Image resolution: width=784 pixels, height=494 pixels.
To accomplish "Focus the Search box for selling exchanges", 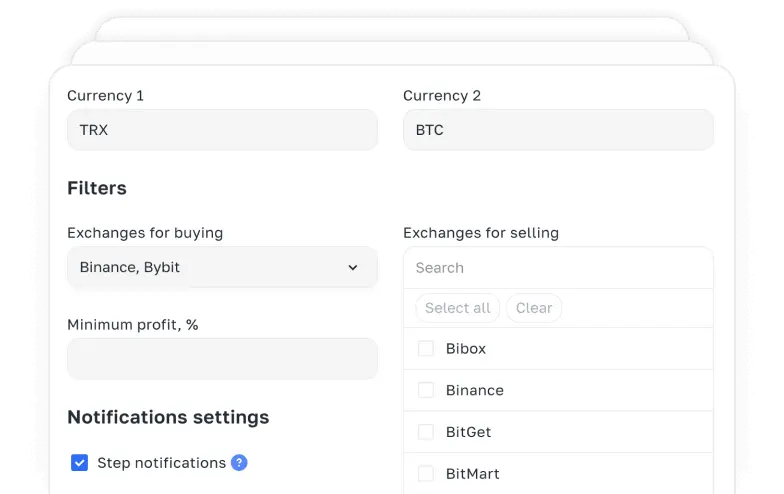I will coord(557,268).
